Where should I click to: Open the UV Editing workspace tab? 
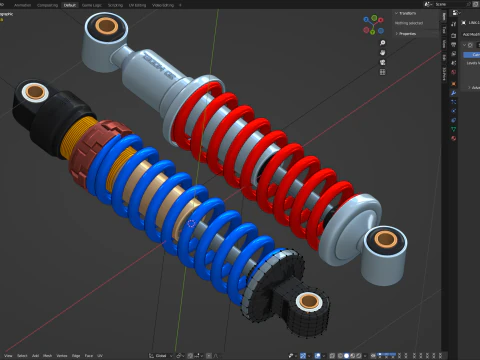coord(137,5)
